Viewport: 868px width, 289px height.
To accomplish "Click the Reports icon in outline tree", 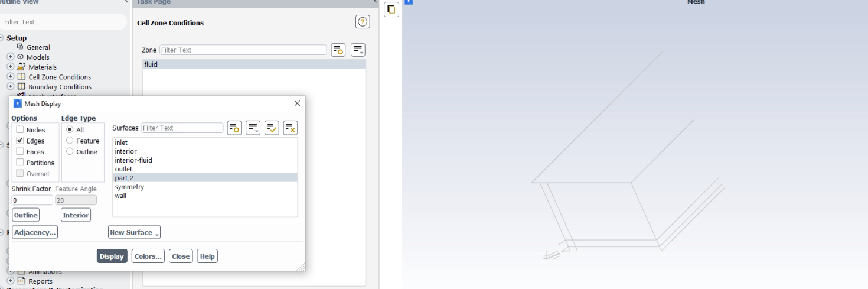I will point(21,281).
